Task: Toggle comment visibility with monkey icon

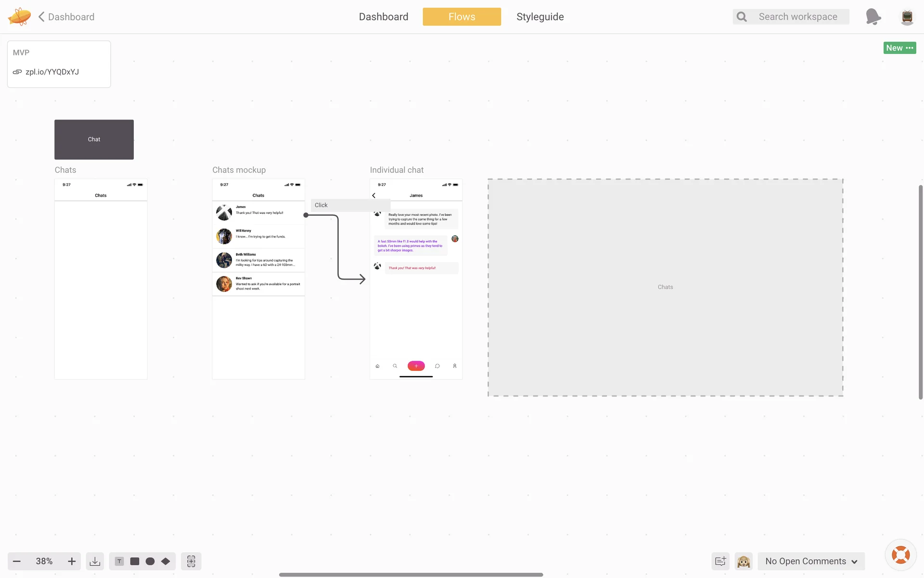Action: pyautogui.click(x=744, y=561)
